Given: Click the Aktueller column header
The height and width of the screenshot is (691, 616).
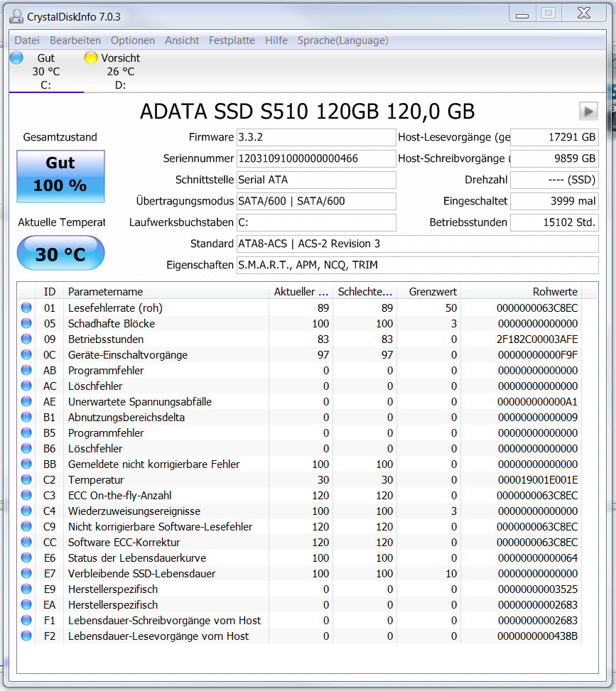Looking at the screenshot, I should point(301,292).
